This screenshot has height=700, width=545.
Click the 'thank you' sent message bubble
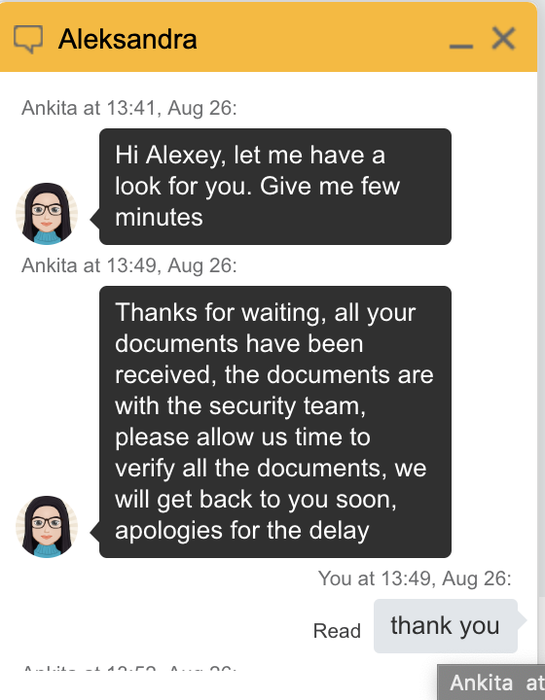[x=445, y=626]
